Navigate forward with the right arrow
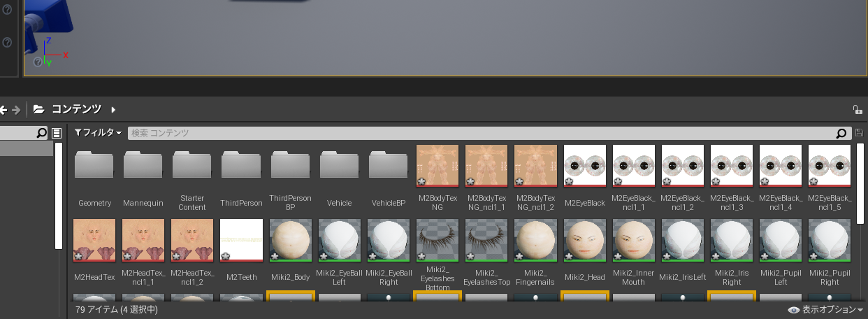 click(17, 109)
